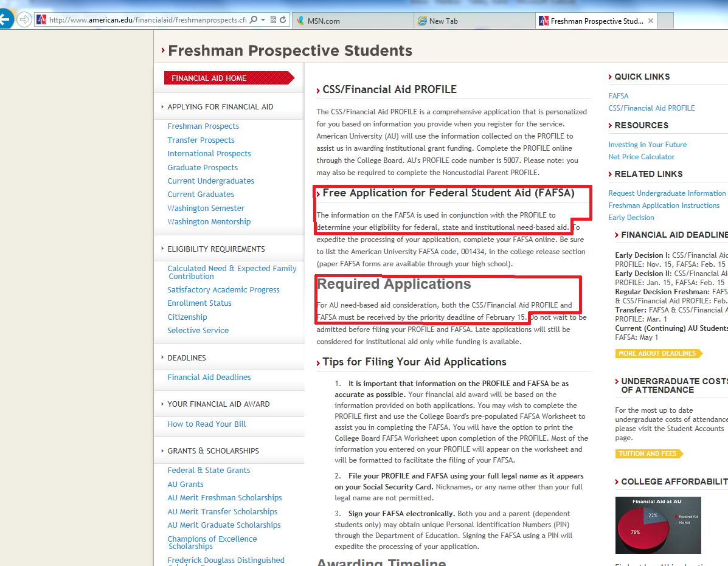Expand the Eligibility Requirements section
The width and height of the screenshot is (728, 566).
pos(216,249)
